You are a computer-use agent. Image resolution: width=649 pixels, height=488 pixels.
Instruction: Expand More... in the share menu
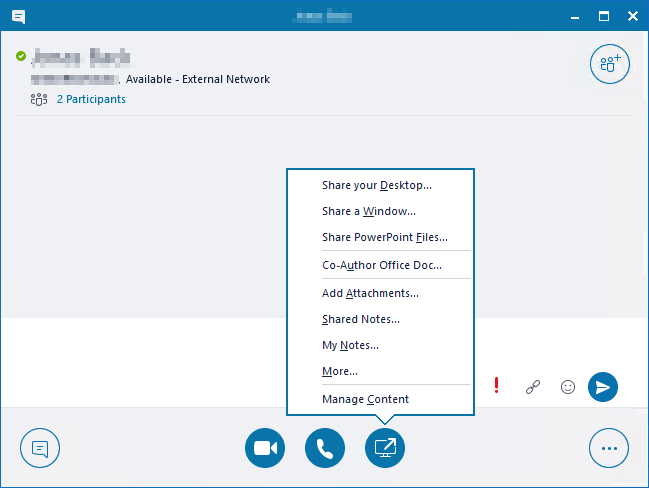340,371
